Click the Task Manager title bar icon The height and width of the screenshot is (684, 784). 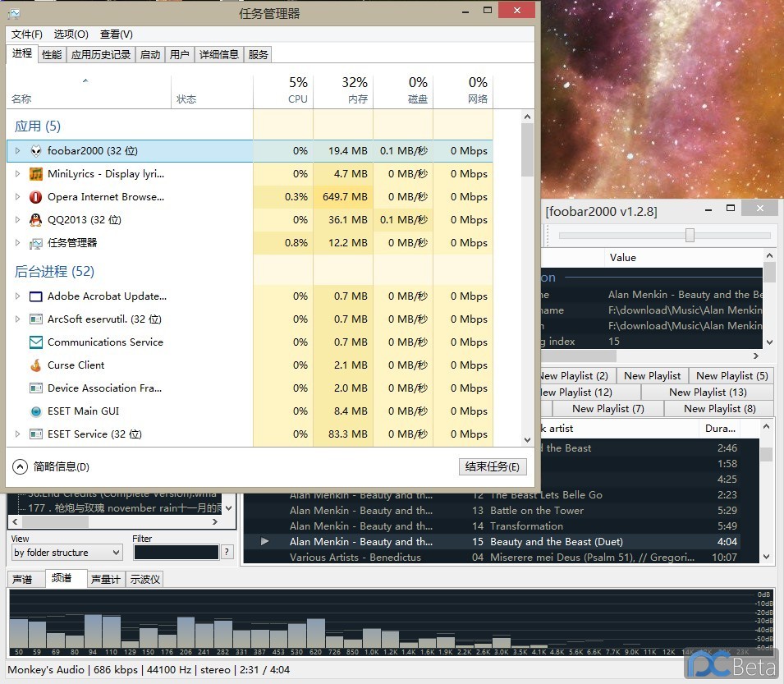coord(14,13)
